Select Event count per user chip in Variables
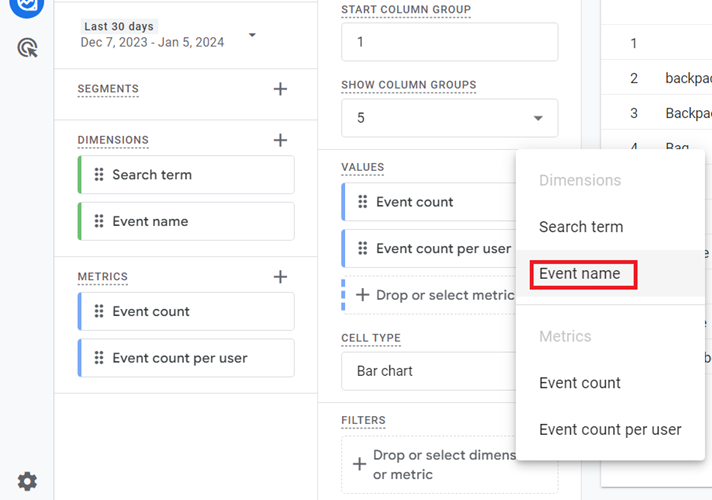This screenshot has width=712, height=500. click(x=186, y=358)
